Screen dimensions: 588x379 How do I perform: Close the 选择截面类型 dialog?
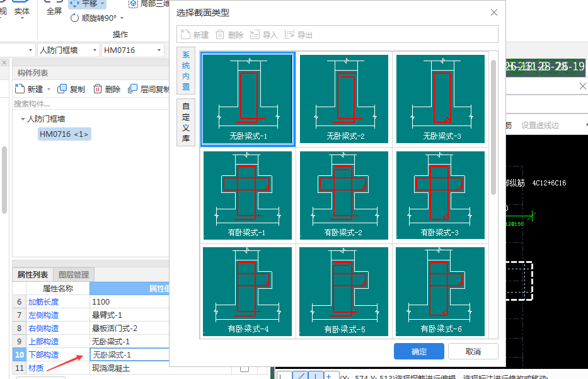point(494,13)
